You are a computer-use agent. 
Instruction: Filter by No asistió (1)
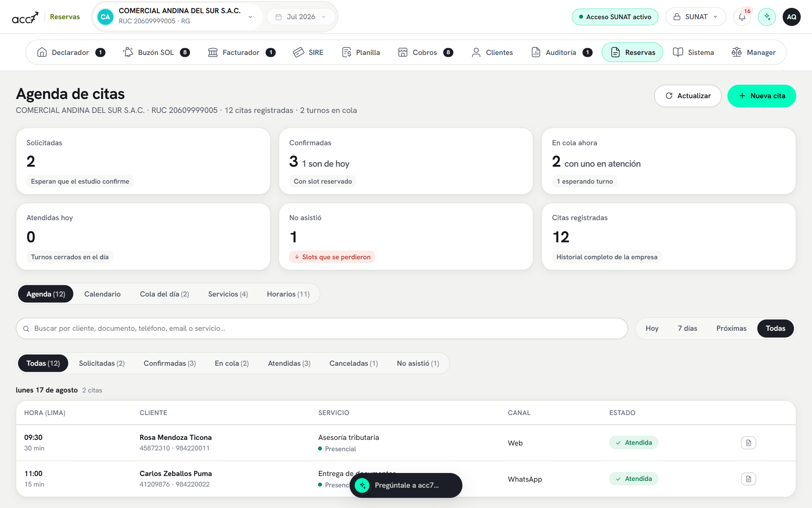click(418, 363)
